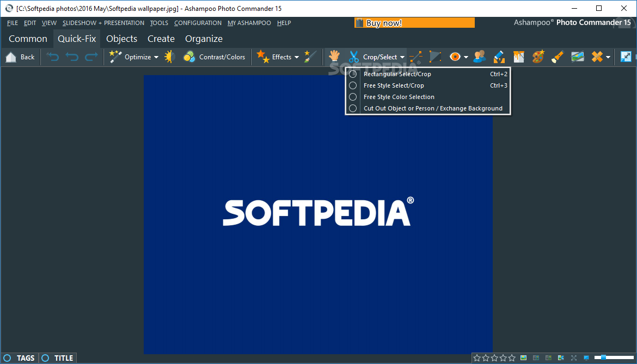Click single image view icon in status bar
Image resolution: width=637 pixels, height=364 pixels.
click(524, 358)
